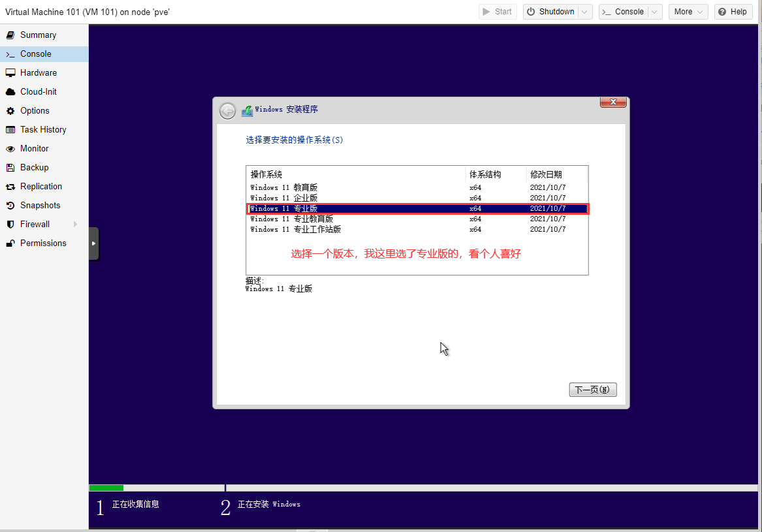
Task: Select the Console menu item in sidebar
Action: pyautogui.click(x=44, y=54)
